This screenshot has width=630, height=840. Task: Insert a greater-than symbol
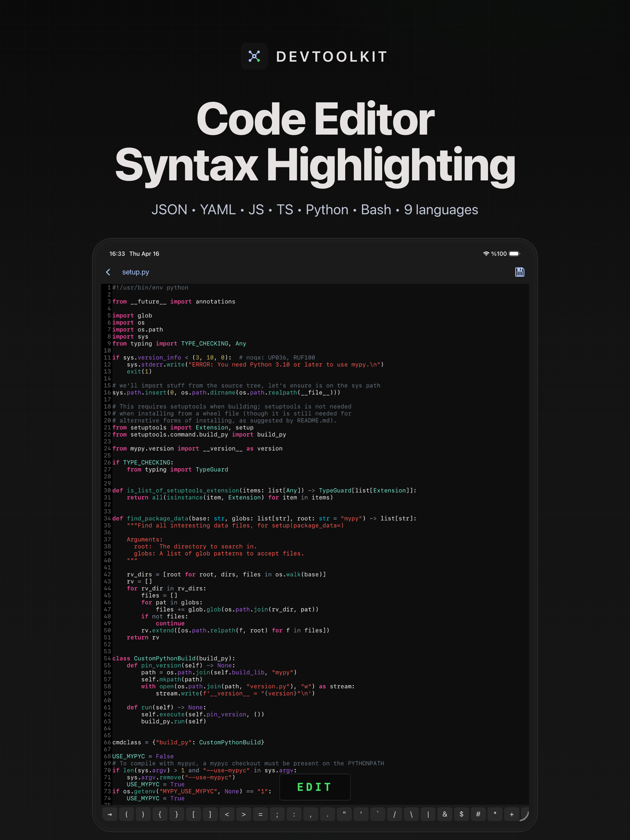pos(243,814)
